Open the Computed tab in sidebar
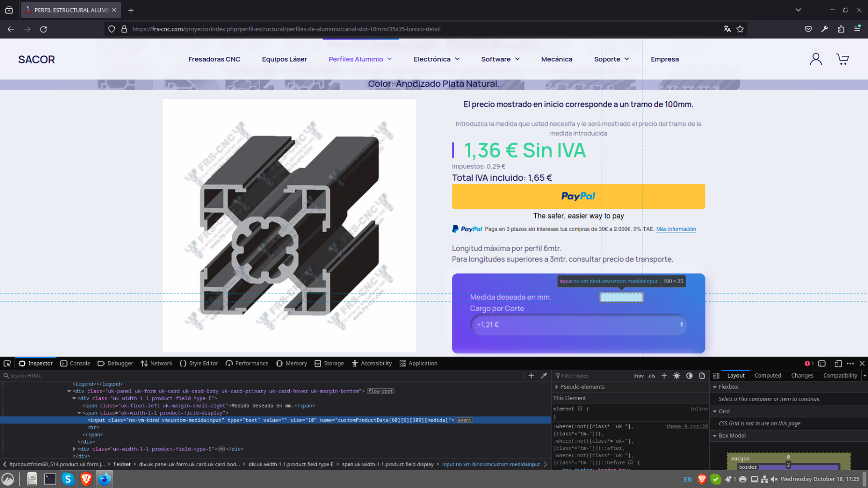The height and width of the screenshot is (488, 868). [768, 376]
